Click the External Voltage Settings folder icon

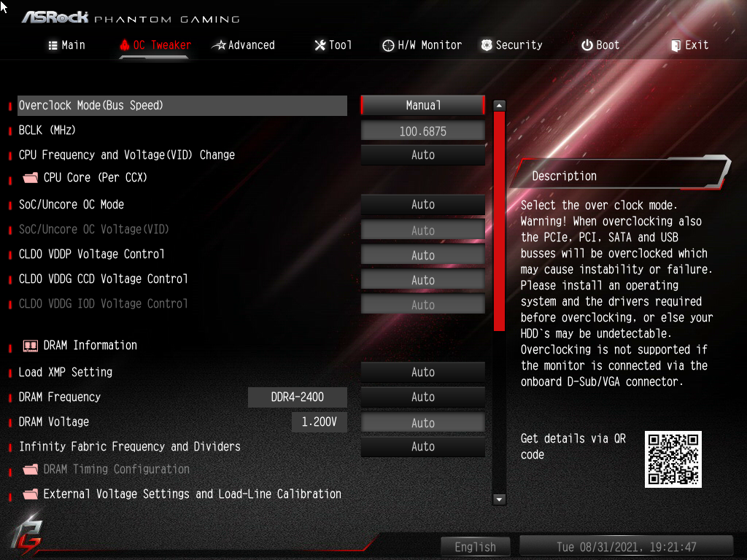(31, 494)
